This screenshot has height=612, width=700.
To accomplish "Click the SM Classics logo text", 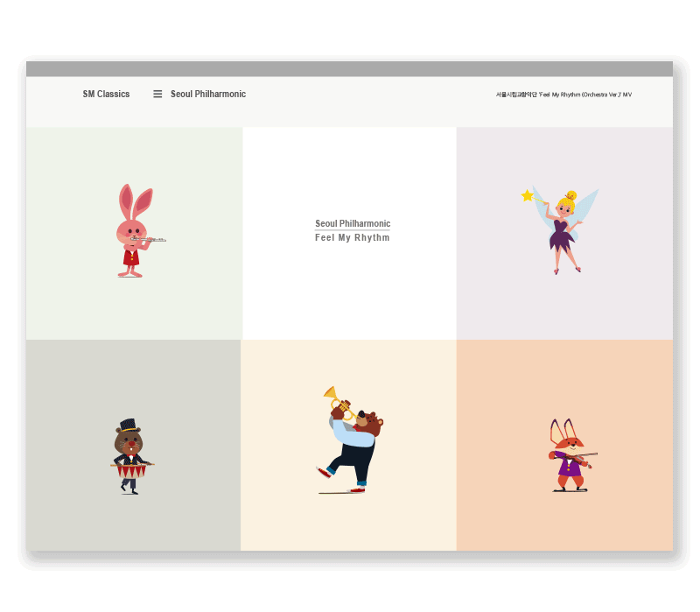I will coord(106,95).
